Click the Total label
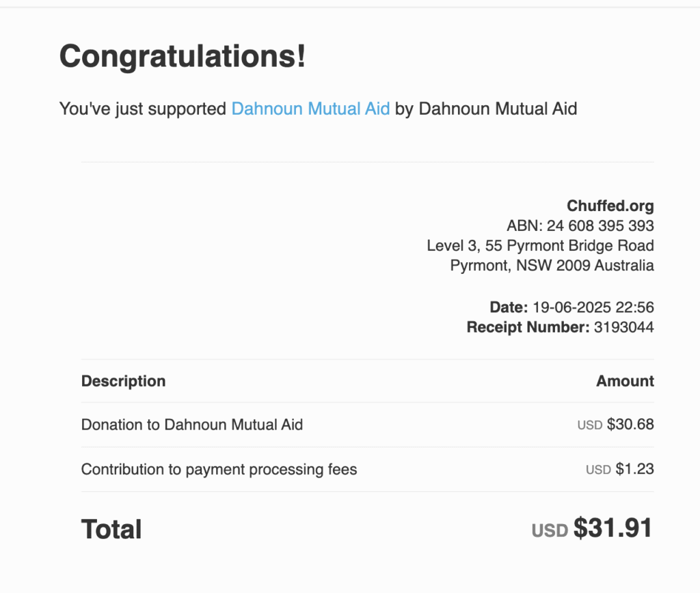 click(x=111, y=529)
